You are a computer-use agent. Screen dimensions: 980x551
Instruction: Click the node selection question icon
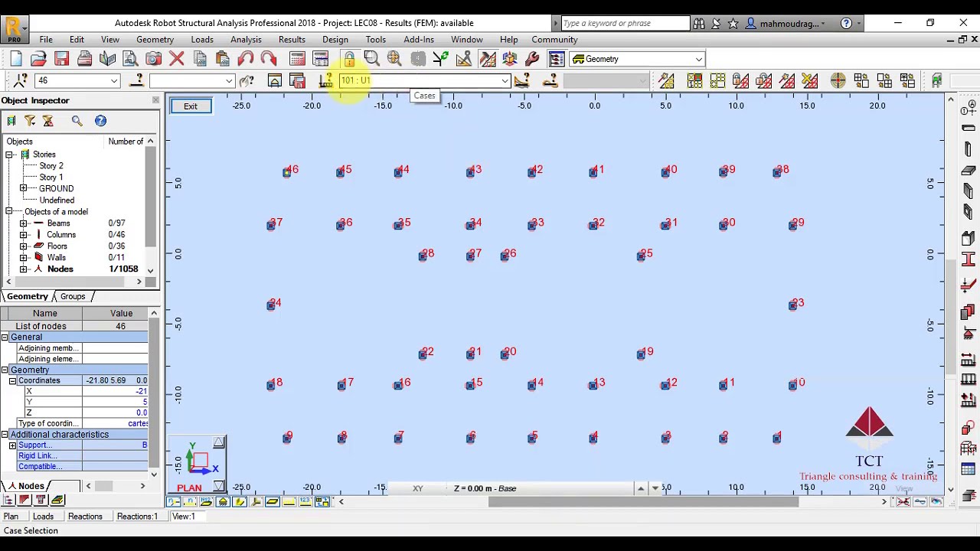coord(21,80)
